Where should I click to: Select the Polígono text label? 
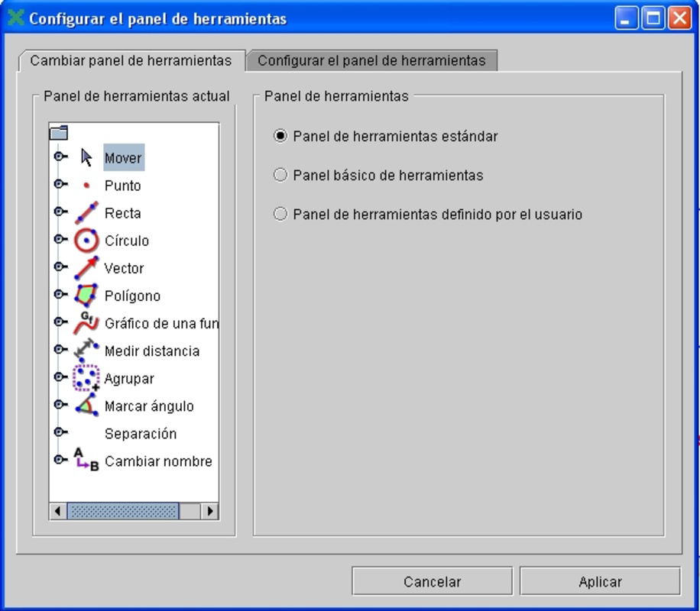click(x=133, y=296)
